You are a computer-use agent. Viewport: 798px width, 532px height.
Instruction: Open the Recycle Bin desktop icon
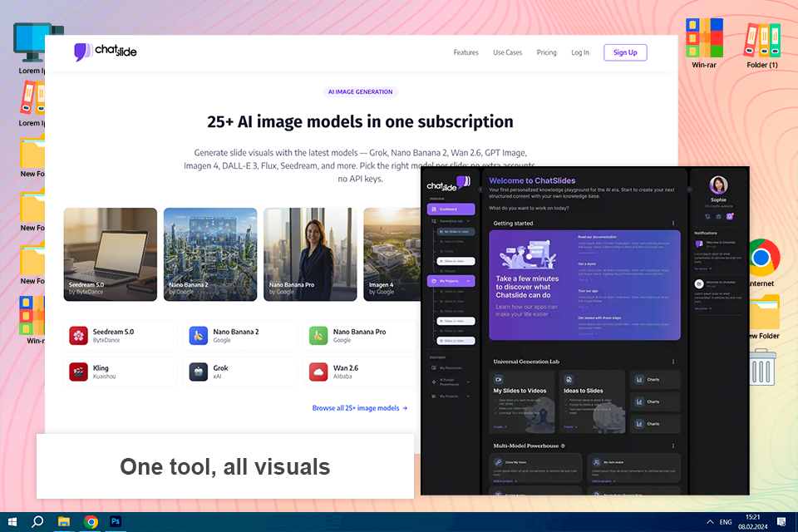[x=762, y=367]
